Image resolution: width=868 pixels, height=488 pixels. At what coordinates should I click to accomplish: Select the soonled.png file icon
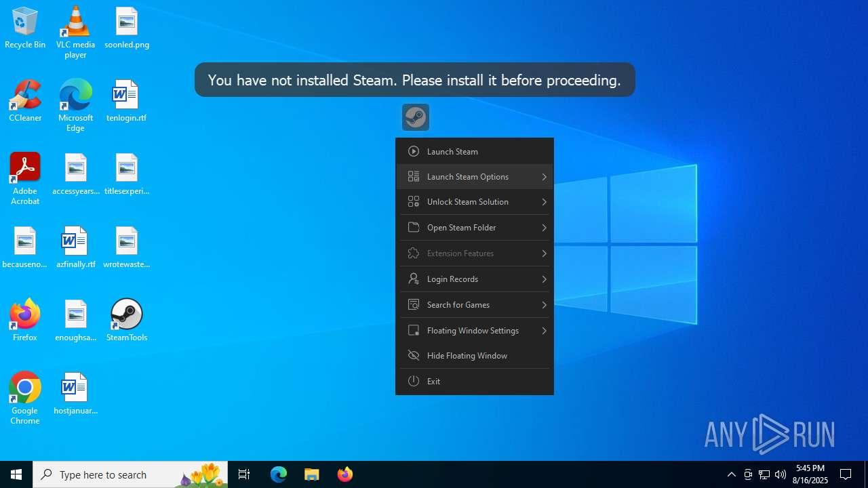coord(127,28)
